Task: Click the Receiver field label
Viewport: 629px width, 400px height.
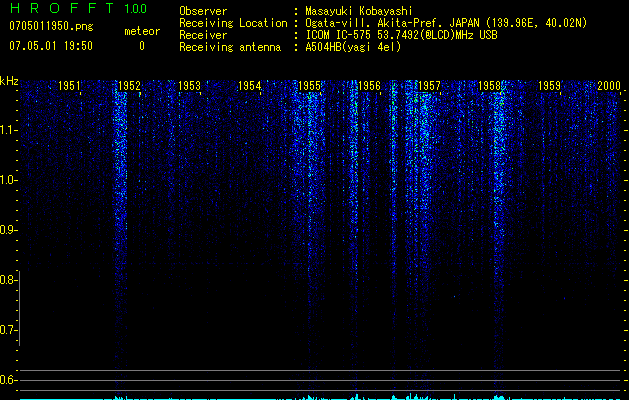Action: coord(203,35)
